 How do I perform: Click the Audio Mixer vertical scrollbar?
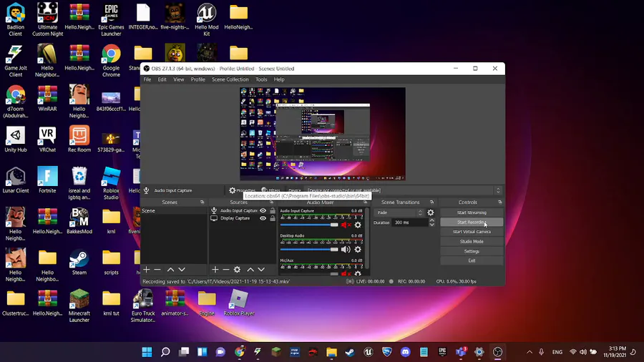(x=367, y=238)
